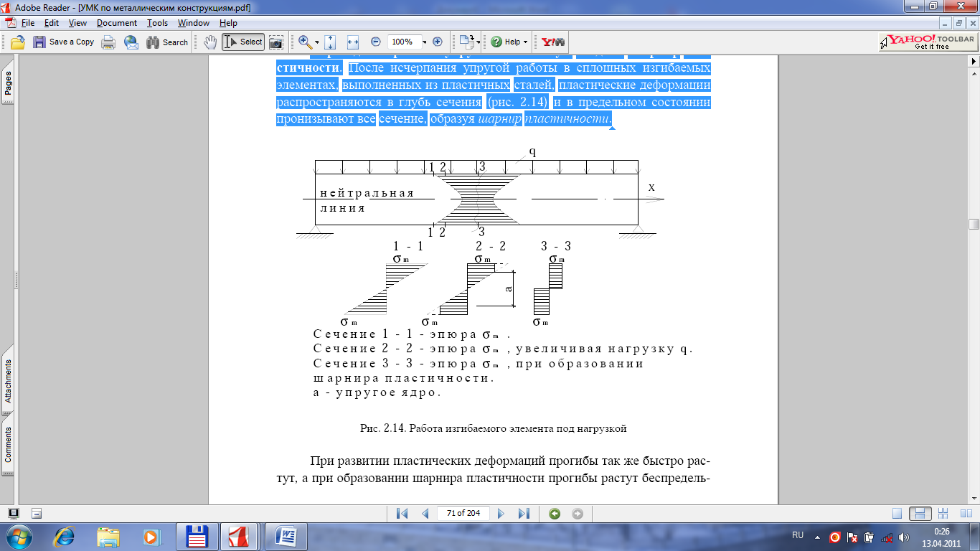The width and height of the screenshot is (980, 551).
Task: Go to the first page
Action: click(x=402, y=514)
